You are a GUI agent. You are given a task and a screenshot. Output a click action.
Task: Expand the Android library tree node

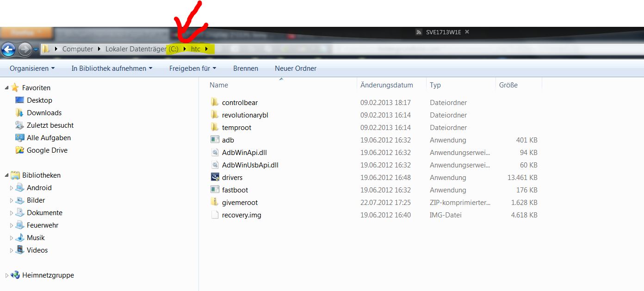(12, 188)
